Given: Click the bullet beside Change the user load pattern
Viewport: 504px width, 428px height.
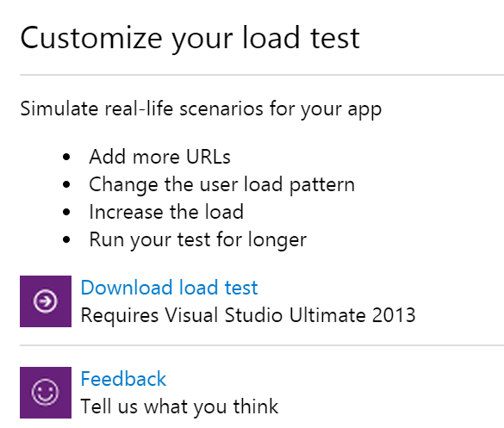Looking at the screenshot, I should coord(66,185).
